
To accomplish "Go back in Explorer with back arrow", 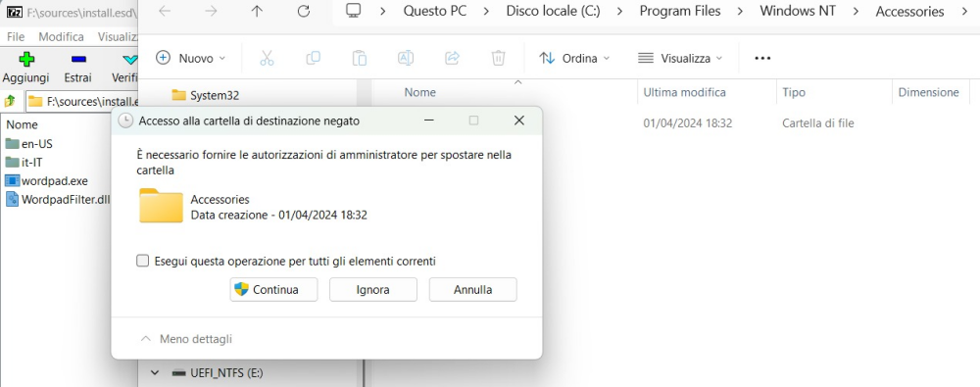I will click(x=165, y=11).
